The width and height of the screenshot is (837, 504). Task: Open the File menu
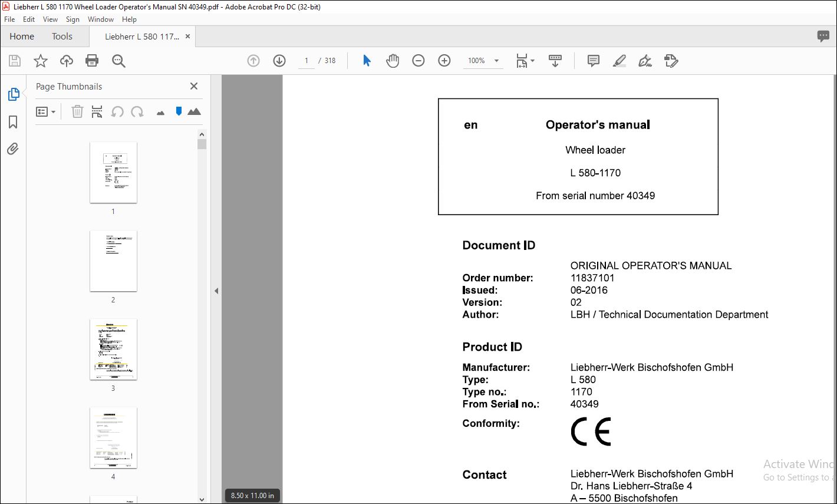[9, 19]
